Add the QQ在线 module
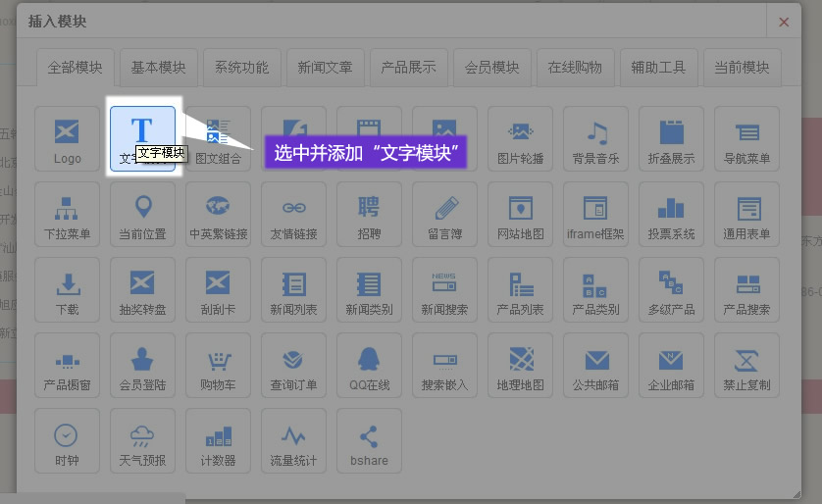822x504 pixels. pos(369,365)
